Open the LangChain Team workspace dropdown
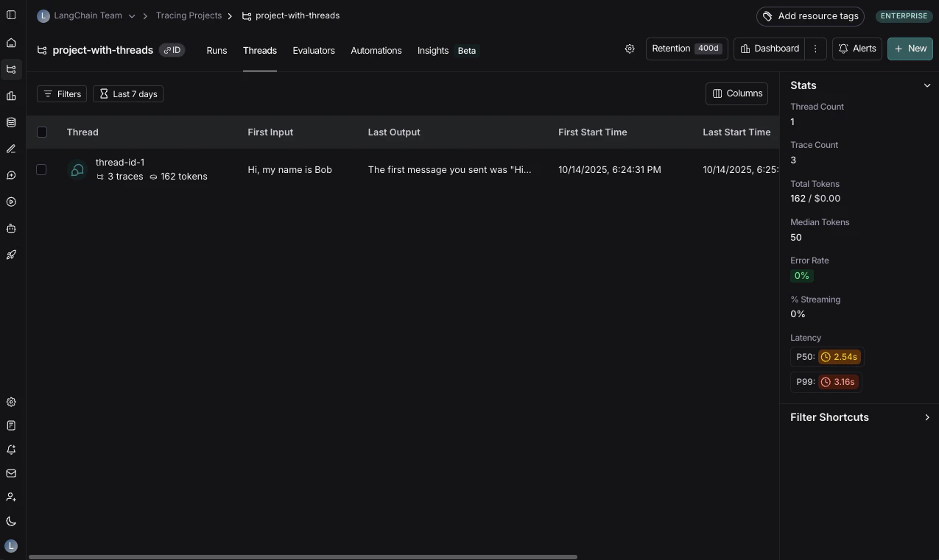The image size is (939, 560). (x=132, y=15)
